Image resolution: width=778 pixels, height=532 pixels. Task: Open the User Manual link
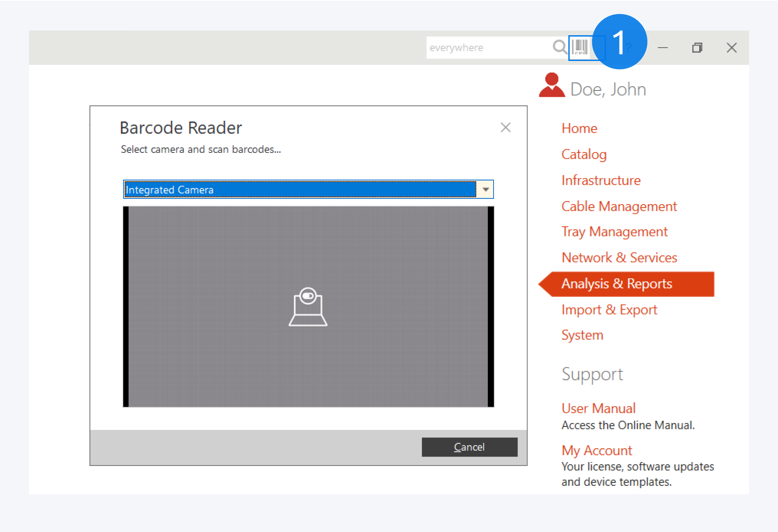[x=598, y=408]
